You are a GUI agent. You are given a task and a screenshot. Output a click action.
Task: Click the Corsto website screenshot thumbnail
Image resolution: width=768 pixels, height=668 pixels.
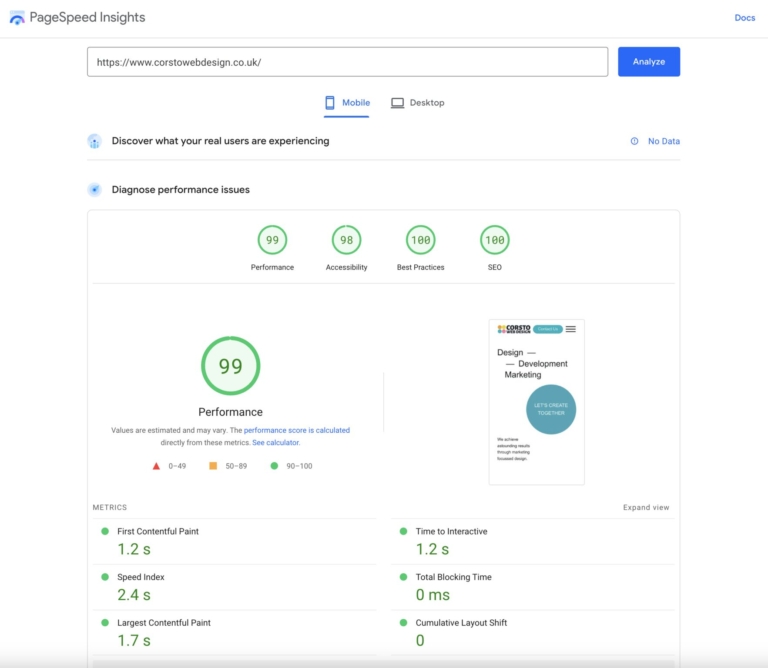coord(536,402)
